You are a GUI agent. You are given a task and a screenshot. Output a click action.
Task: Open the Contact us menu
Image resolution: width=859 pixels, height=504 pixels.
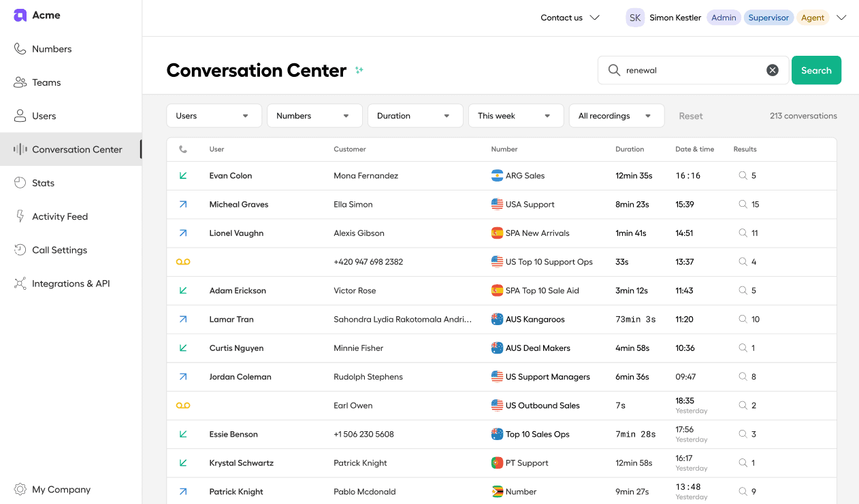point(569,17)
